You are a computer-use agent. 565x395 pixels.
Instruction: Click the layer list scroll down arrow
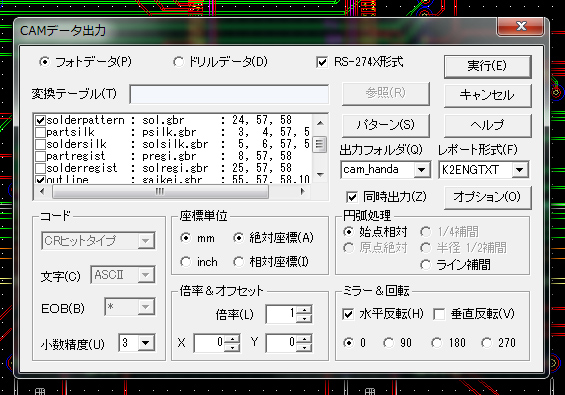click(x=320, y=175)
